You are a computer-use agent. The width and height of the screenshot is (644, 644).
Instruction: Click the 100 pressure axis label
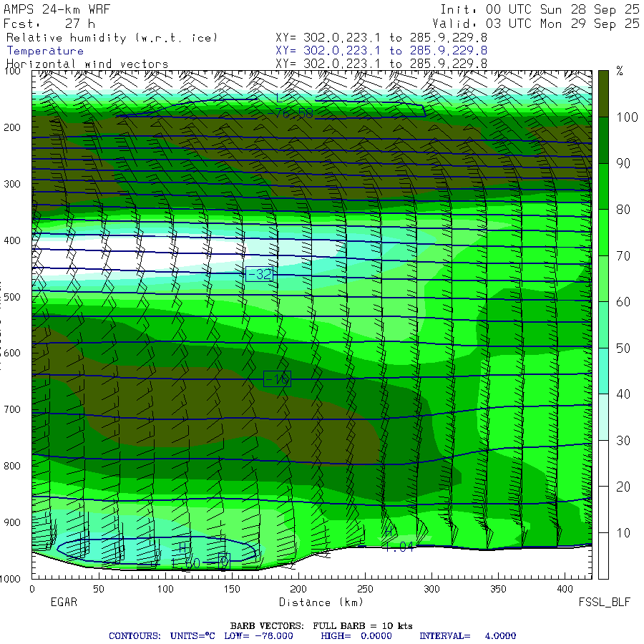(12, 72)
